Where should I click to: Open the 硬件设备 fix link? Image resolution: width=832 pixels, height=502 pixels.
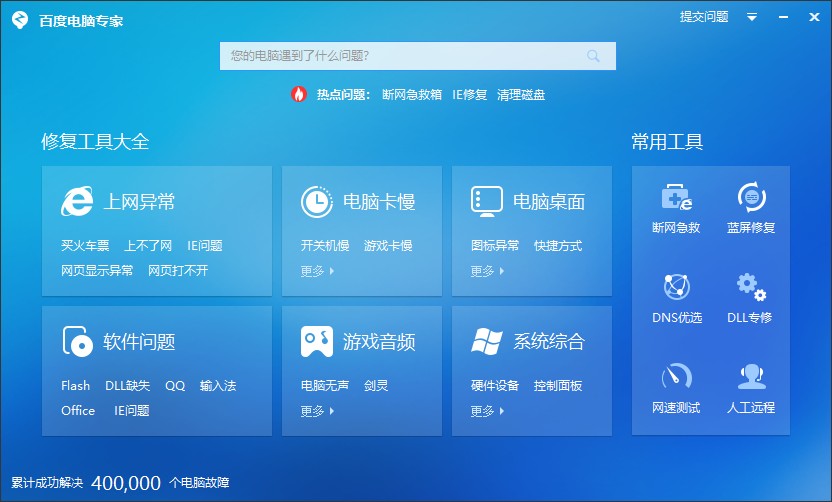point(495,386)
